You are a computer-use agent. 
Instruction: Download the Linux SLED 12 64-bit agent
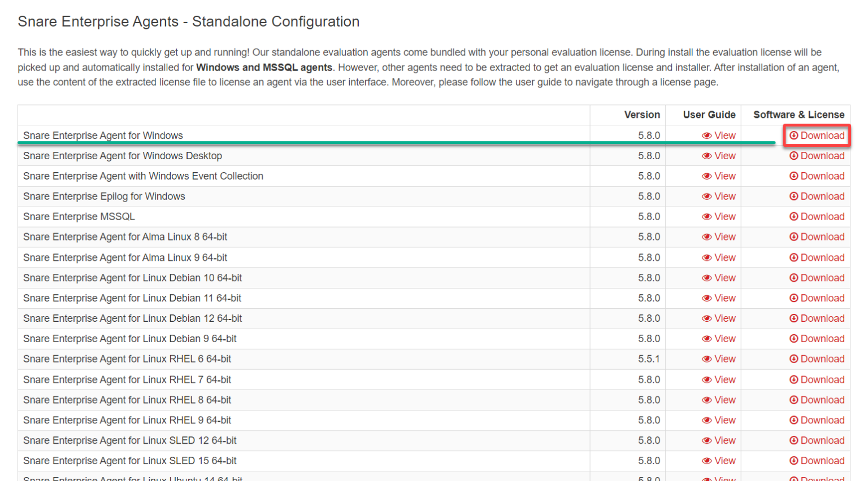pos(822,440)
